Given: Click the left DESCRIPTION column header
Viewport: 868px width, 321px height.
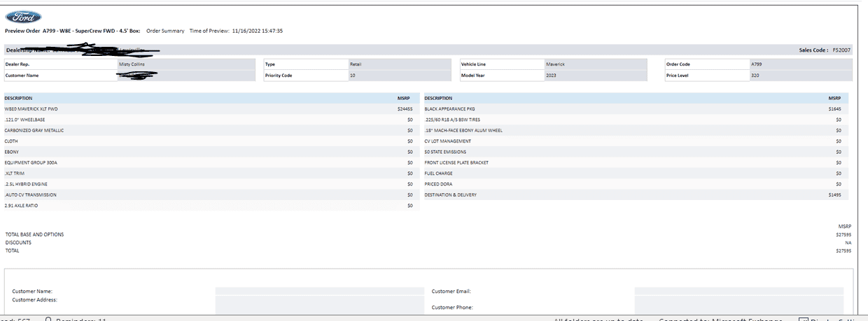Looking at the screenshot, I should click(18, 98).
